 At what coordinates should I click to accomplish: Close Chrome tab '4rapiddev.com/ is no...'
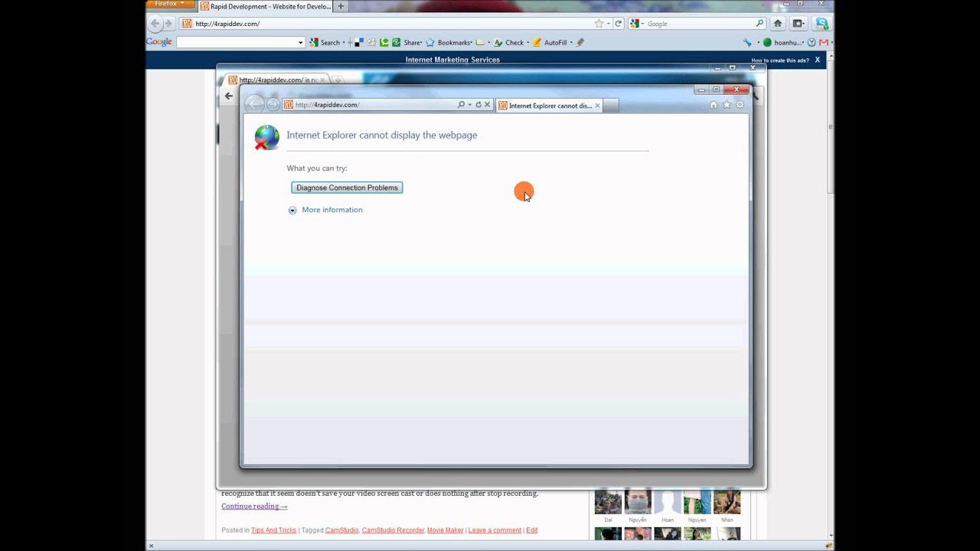pyautogui.click(x=322, y=80)
